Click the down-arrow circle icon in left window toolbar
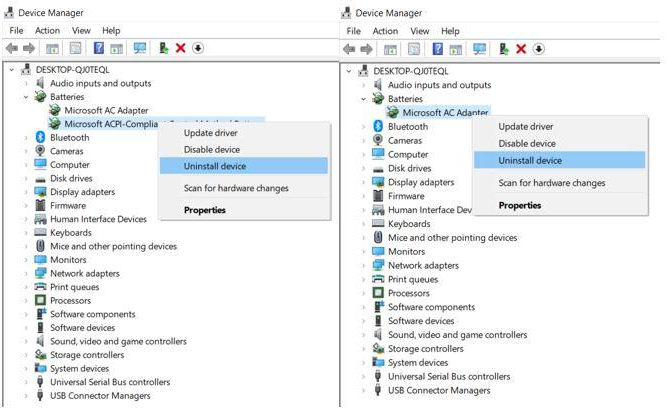 pyautogui.click(x=198, y=48)
